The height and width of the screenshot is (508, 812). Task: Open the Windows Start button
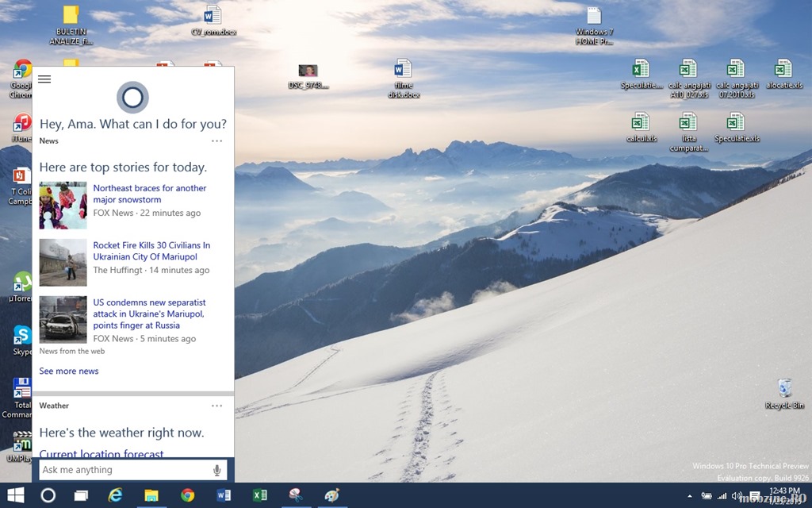click(x=15, y=495)
